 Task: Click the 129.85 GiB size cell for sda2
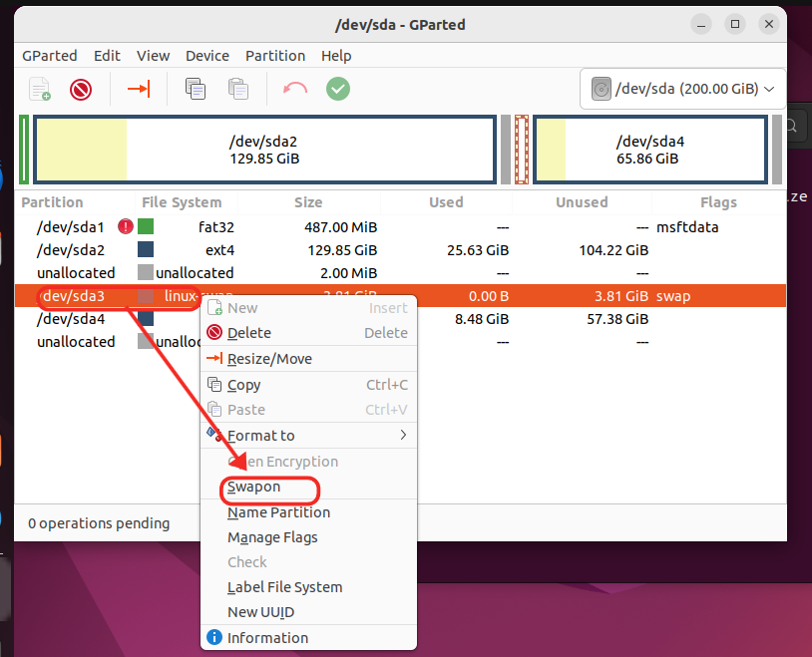[x=342, y=250]
